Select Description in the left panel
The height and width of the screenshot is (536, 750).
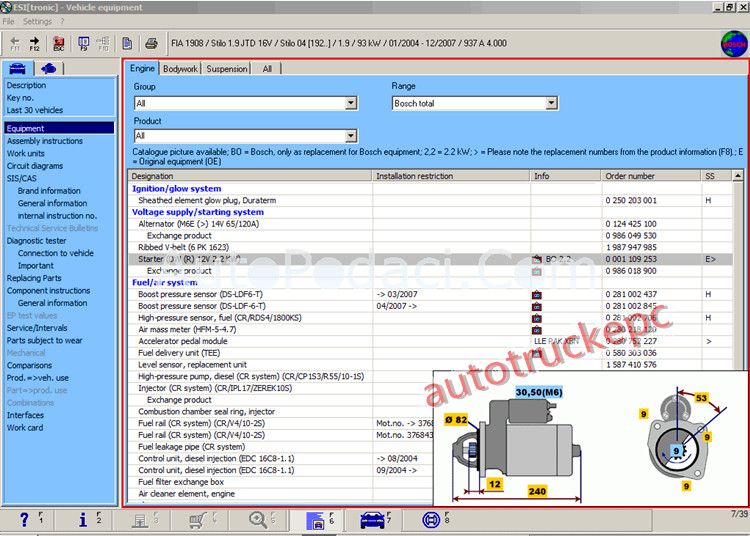coord(26,85)
